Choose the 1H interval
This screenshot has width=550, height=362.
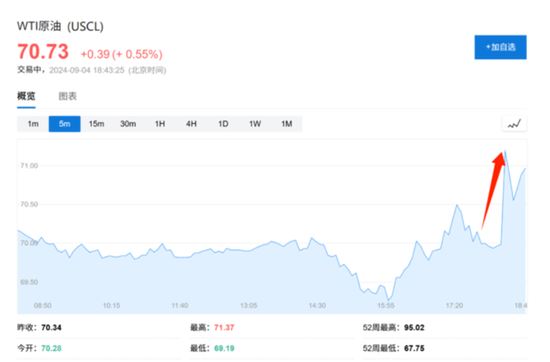coord(160,124)
